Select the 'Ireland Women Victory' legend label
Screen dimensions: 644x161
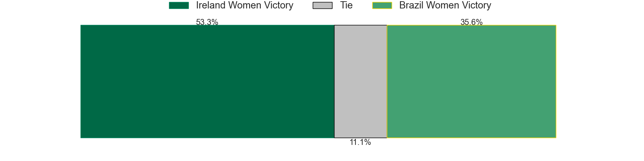tap(245, 5)
